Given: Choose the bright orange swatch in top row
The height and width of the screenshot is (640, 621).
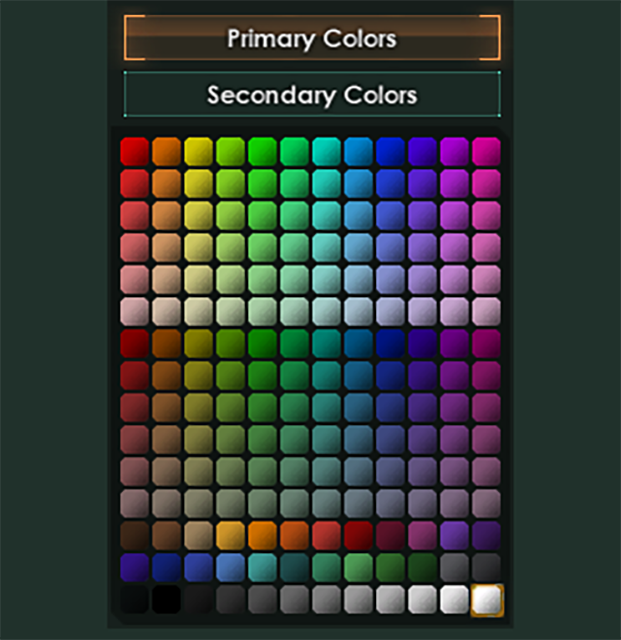Looking at the screenshot, I should (x=167, y=151).
